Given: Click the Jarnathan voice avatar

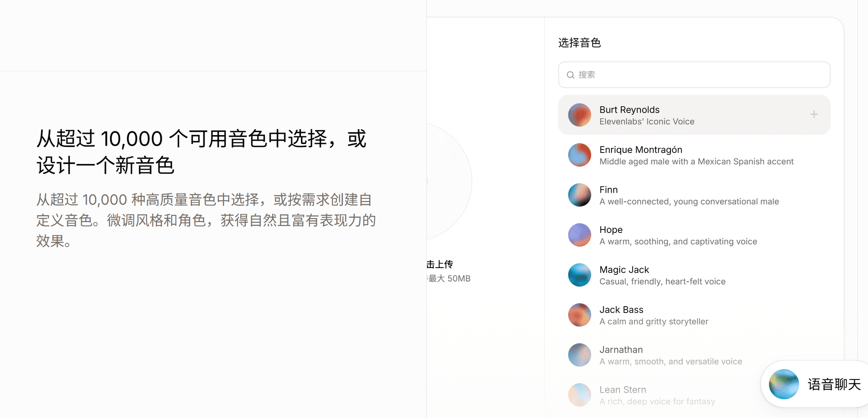Looking at the screenshot, I should pos(579,355).
